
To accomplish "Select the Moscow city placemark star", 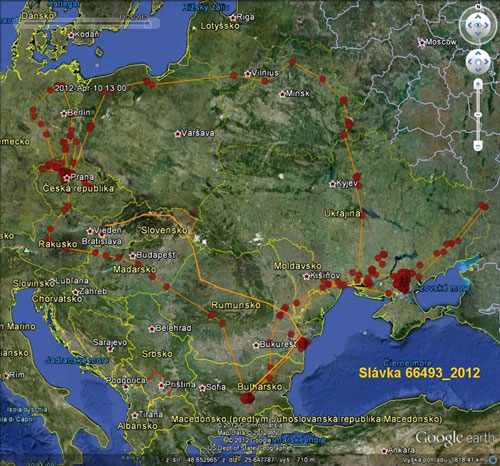I will 422,42.
